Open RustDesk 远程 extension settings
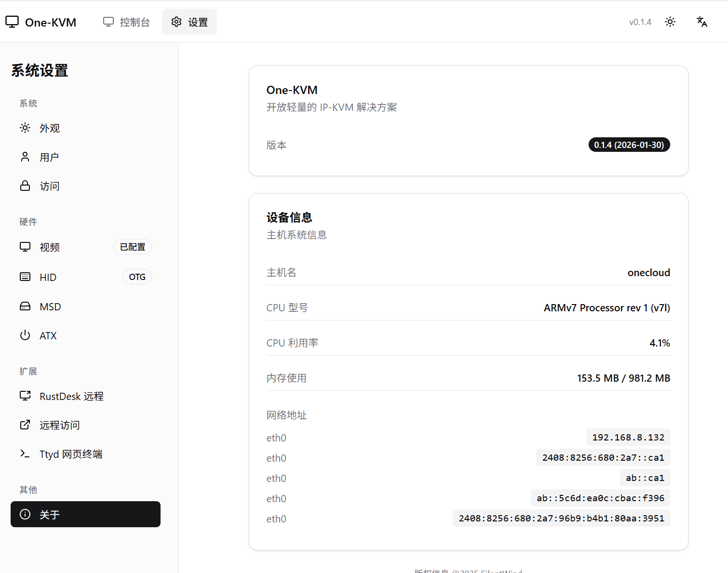 pos(71,396)
